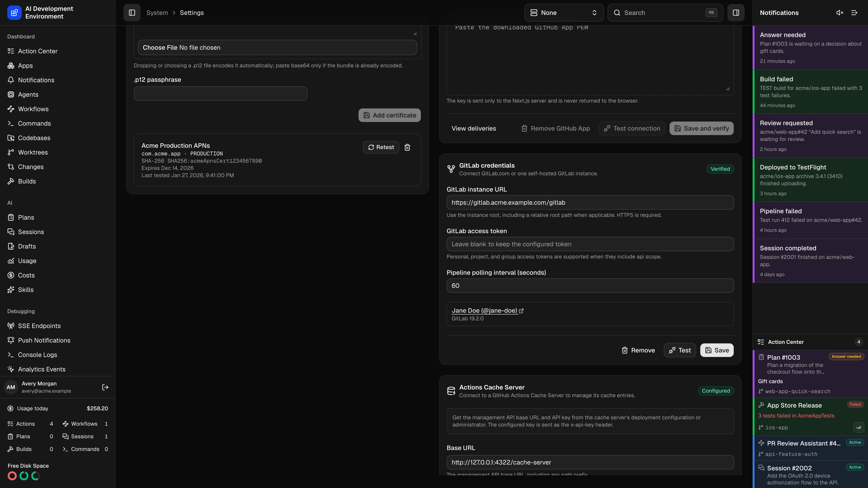
Task: Open the Pipeline failed notification
Action: point(810,220)
